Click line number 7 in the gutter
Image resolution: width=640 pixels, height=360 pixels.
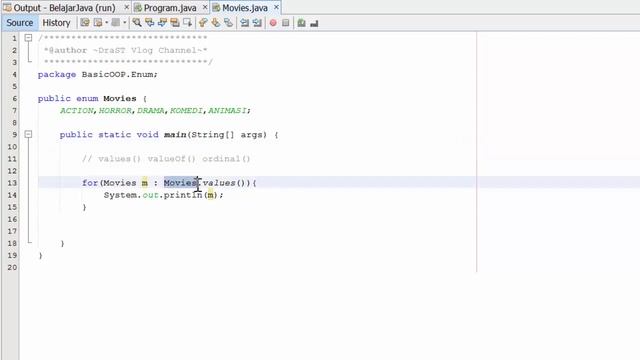pyautogui.click(x=14, y=111)
